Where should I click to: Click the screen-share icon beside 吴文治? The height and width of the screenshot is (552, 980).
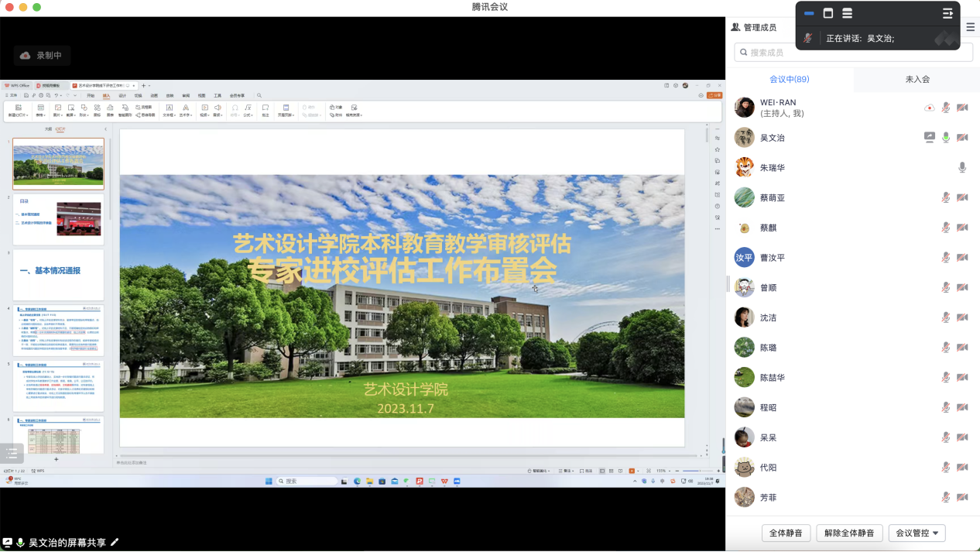(x=929, y=138)
